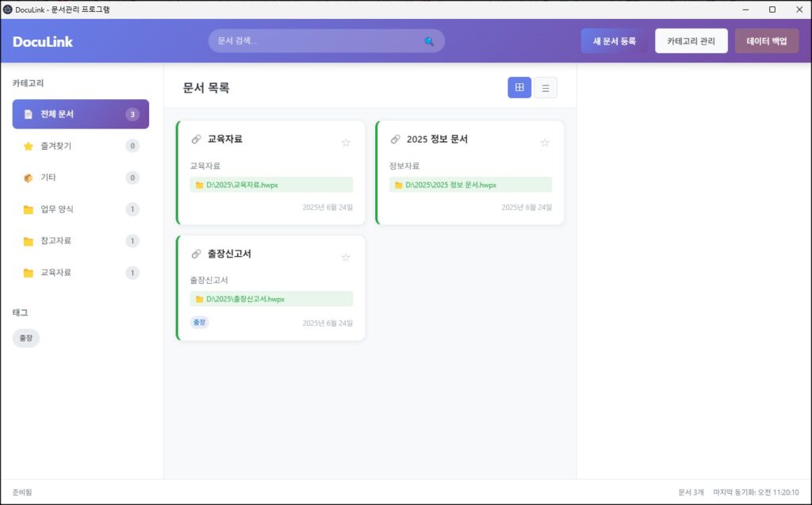Click the link icon beside 교육자료 title
This screenshot has height=505, width=812.
(196, 140)
